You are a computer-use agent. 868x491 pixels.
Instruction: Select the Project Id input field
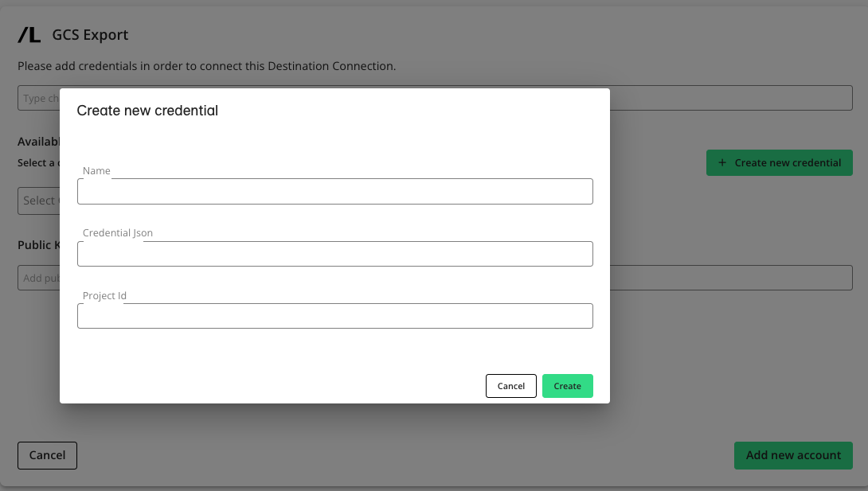pos(334,316)
